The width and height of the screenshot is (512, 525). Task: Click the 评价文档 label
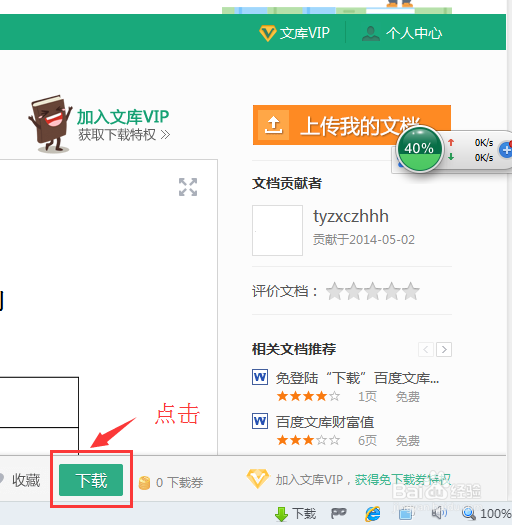tap(285, 291)
